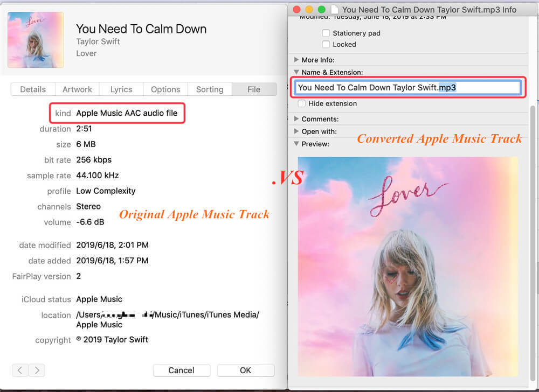Open the Sorting tab

[210, 89]
